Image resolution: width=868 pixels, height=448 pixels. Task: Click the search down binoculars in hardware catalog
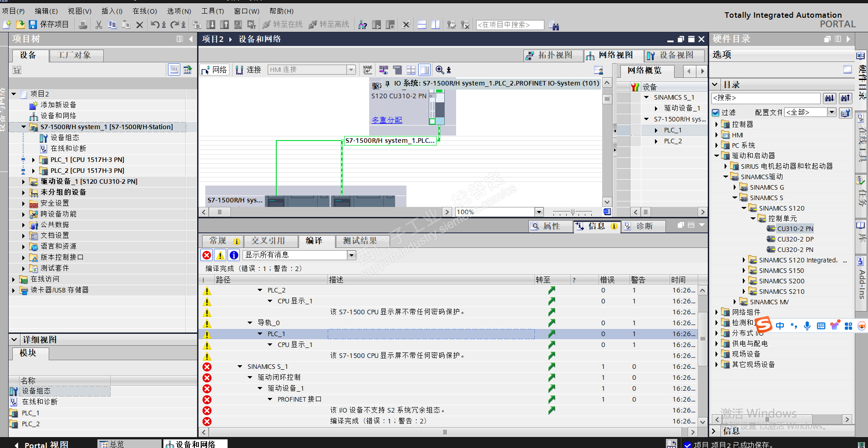829,98
